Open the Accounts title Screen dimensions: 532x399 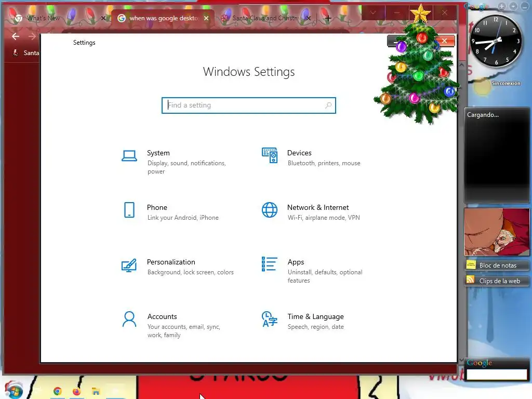pos(162,316)
